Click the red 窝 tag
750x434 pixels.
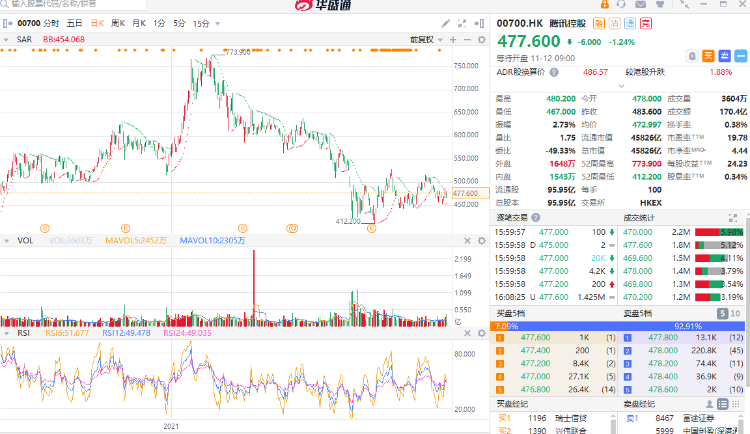[x=646, y=23]
